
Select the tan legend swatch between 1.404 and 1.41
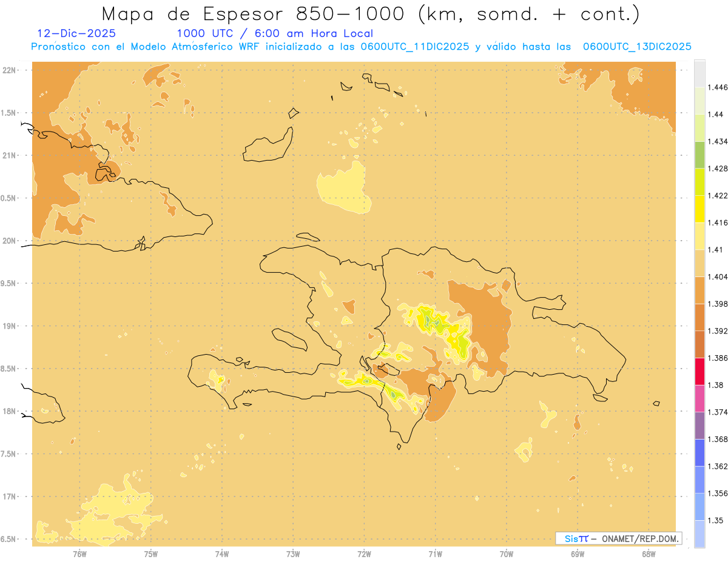[x=699, y=263]
